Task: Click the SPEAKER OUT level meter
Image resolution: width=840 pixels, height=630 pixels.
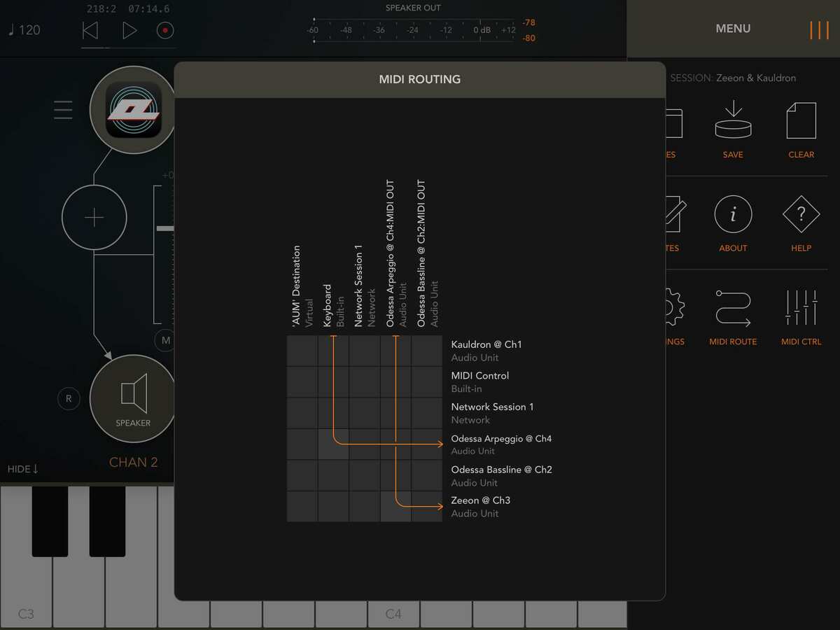Action: click(x=413, y=30)
